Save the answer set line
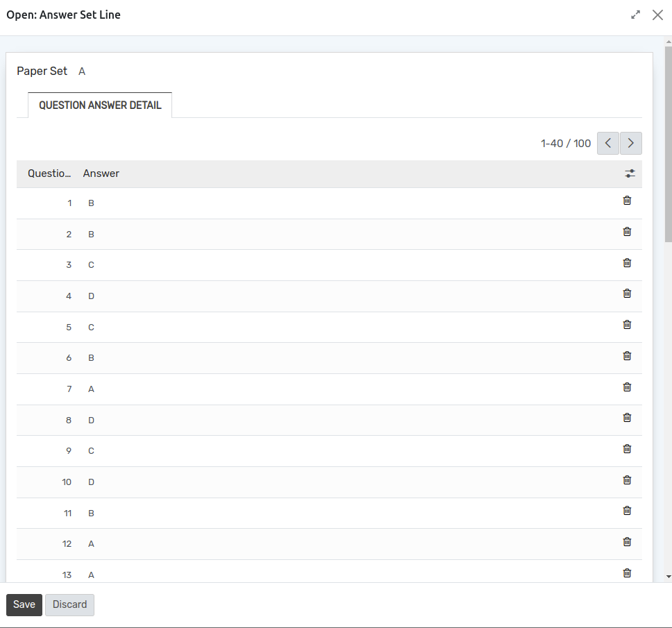This screenshot has width=672, height=628. [24, 604]
